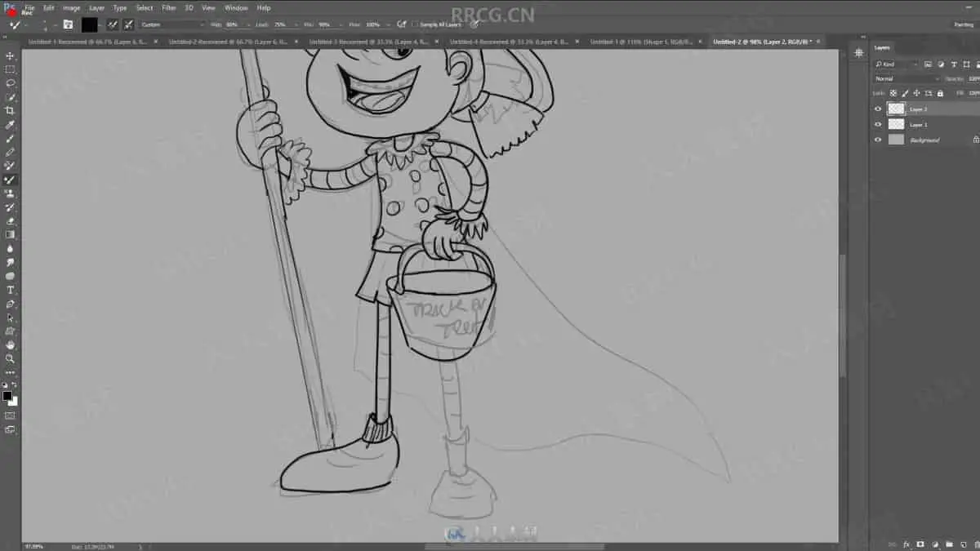Change the screen mode icon
980x551 pixels.
pyautogui.click(x=10, y=429)
